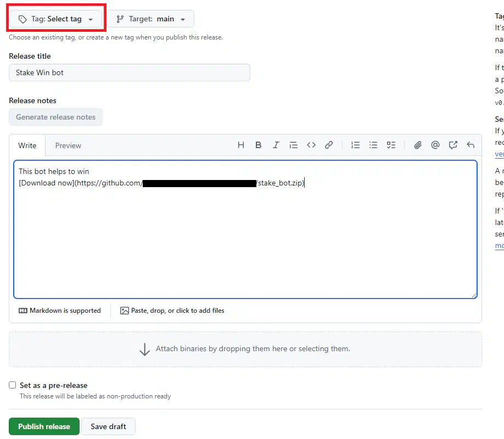
Task: Click the Release title input field
Action: [x=130, y=72]
